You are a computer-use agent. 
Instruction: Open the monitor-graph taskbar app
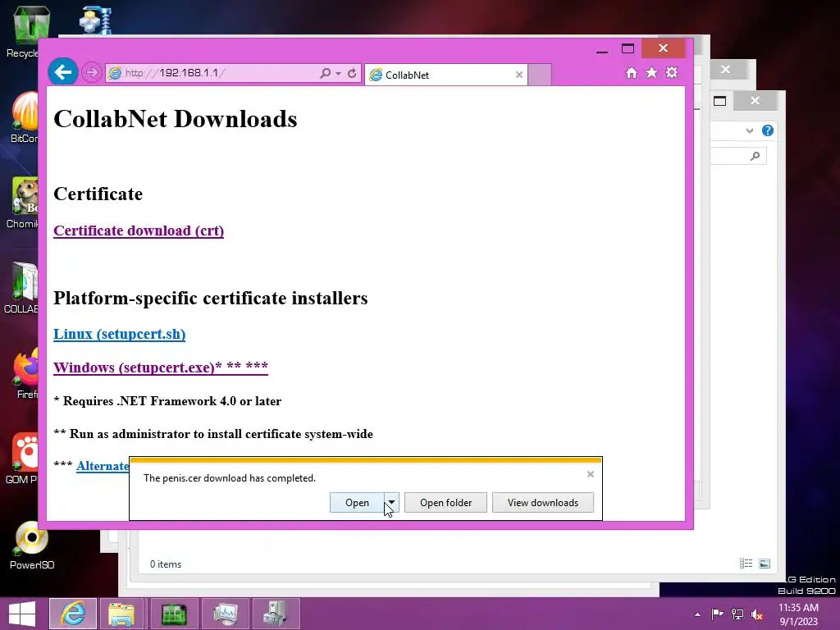225,614
